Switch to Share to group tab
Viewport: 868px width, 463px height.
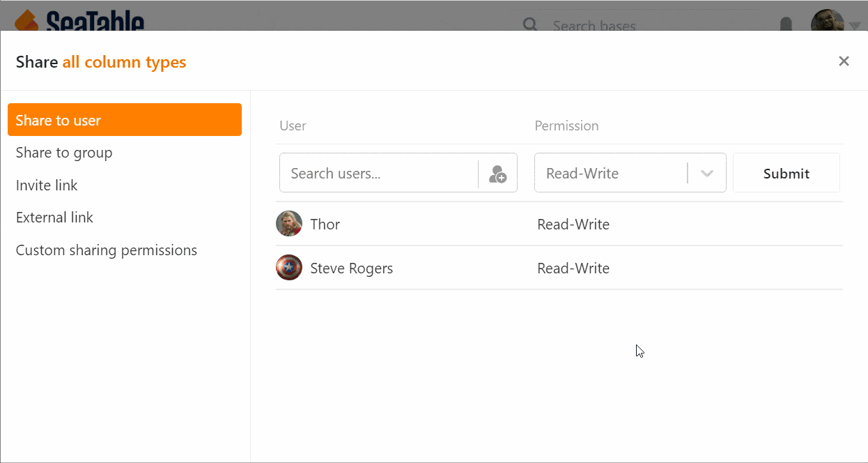pyautogui.click(x=64, y=153)
